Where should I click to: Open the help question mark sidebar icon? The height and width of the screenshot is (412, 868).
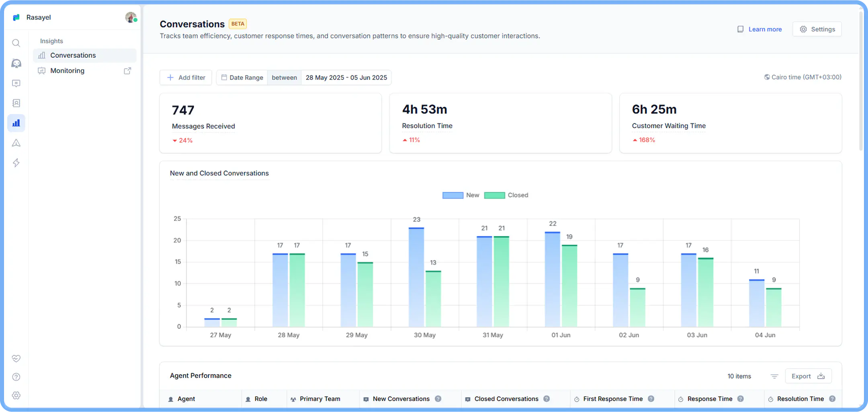(16, 377)
